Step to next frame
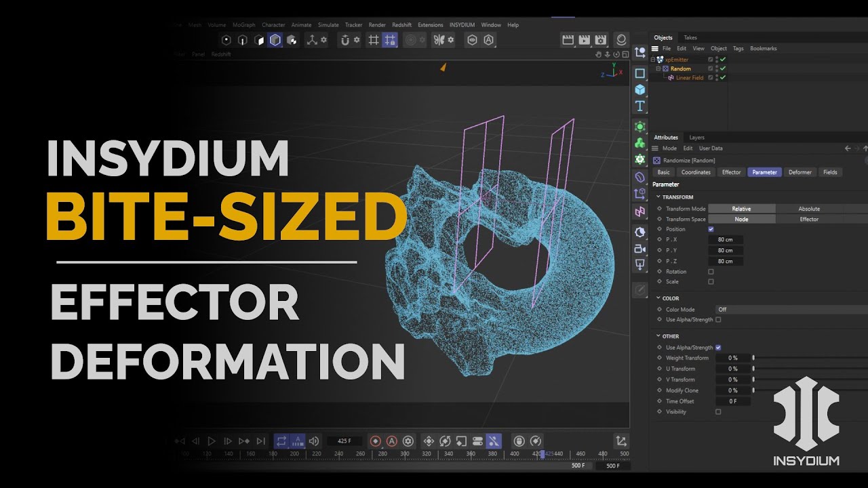The width and height of the screenshot is (868, 488). (x=228, y=441)
